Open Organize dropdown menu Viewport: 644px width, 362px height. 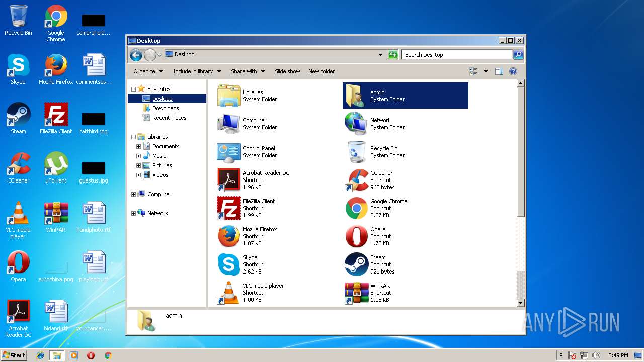pyautogui.click(x=148, y=71)
